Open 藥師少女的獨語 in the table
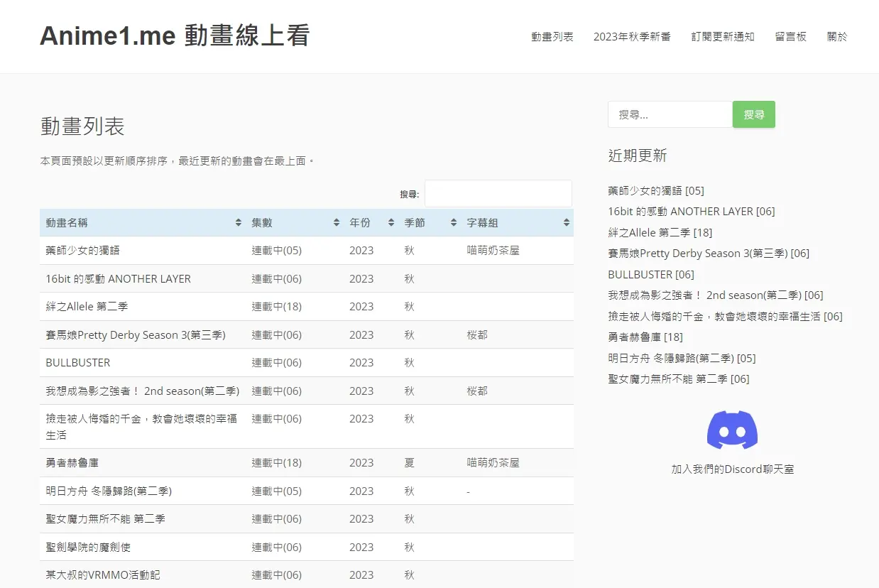Screen dimensions: 879x588 coord(83,251)
